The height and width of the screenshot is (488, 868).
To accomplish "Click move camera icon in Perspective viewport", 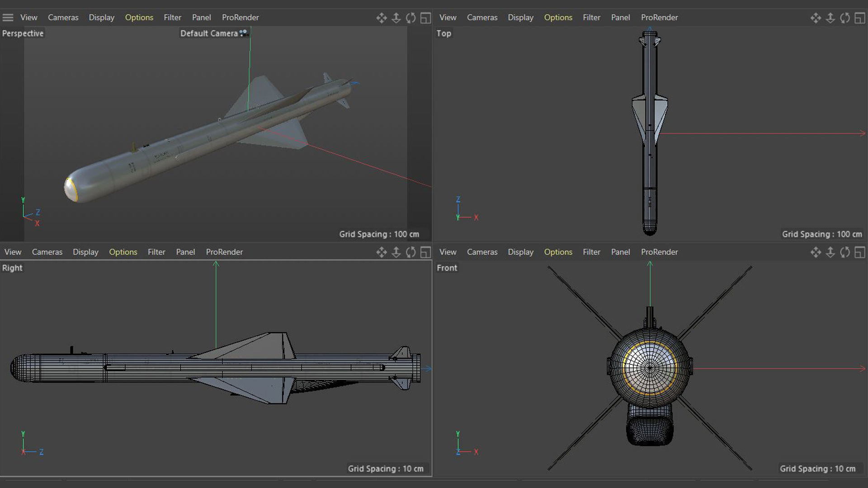I will [381, 18].
